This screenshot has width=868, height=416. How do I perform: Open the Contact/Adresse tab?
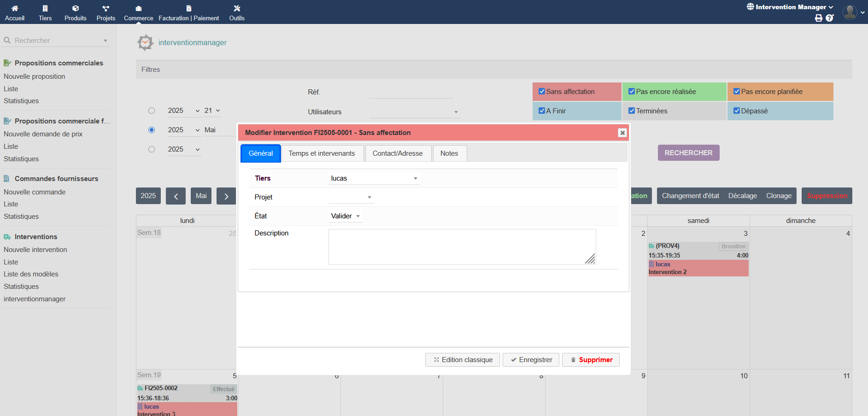397,153
